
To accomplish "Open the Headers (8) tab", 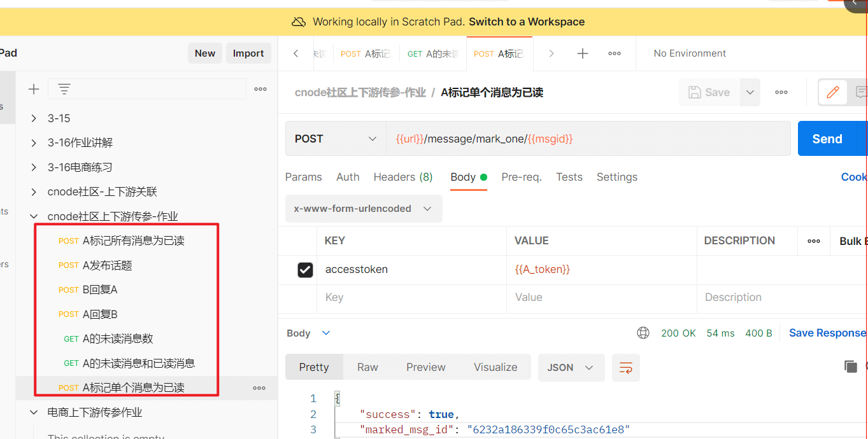I will [403, 177].
